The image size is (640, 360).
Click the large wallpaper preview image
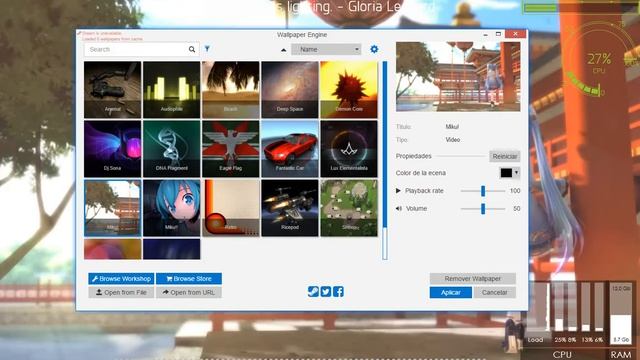click(x=458, y=76)
